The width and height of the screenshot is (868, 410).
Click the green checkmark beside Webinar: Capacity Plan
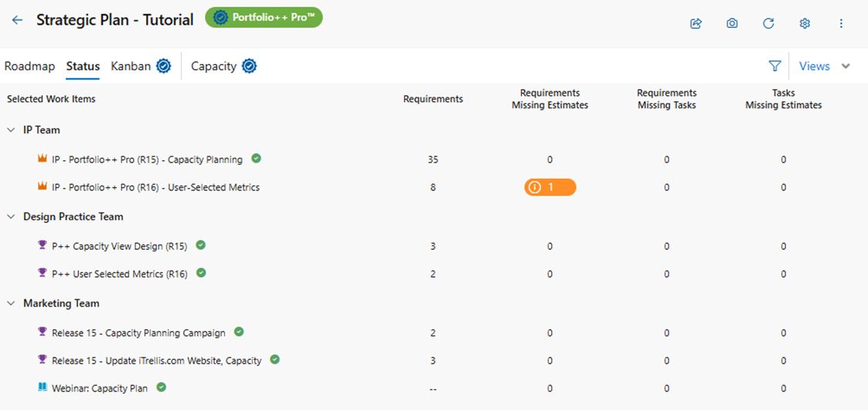[x=162, y=388]
